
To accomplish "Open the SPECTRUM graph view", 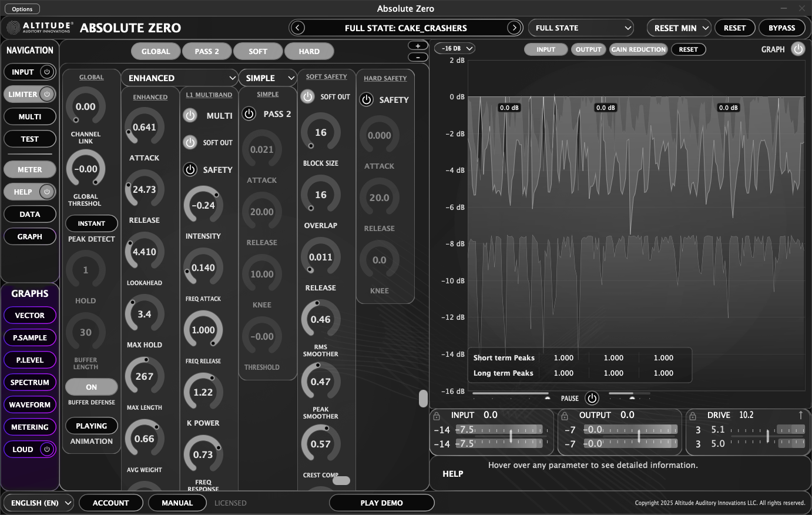I will [30, 382].
